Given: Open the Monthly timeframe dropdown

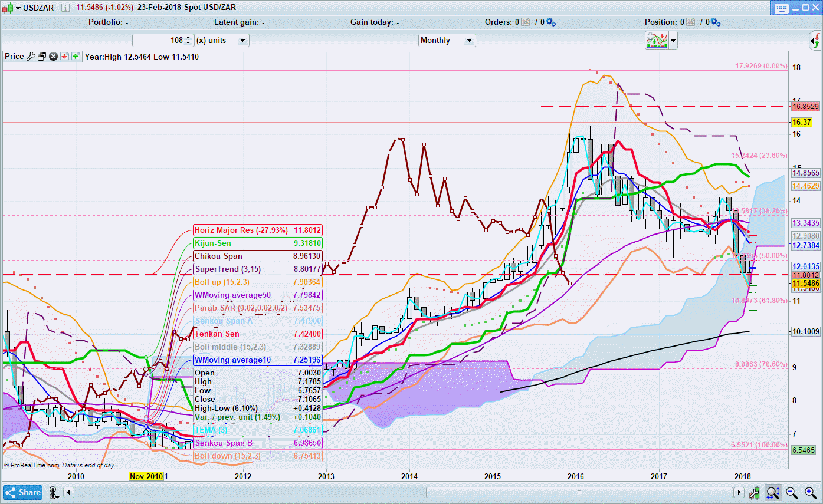Looking at the screenshot, I should [447, 40].
